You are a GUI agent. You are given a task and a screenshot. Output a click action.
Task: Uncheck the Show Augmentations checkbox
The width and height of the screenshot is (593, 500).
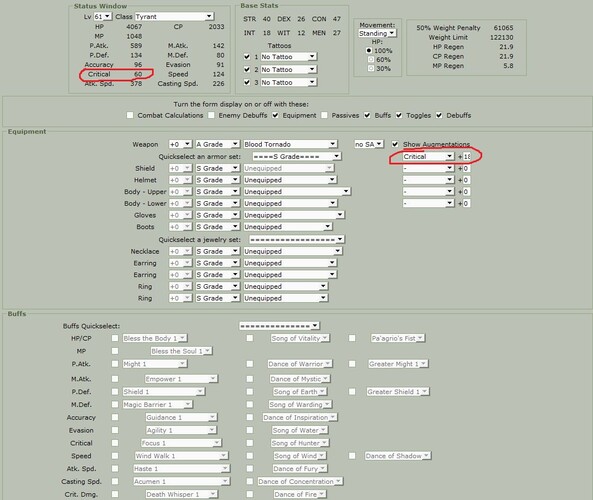pyautogui.click(x=395, y=144)
